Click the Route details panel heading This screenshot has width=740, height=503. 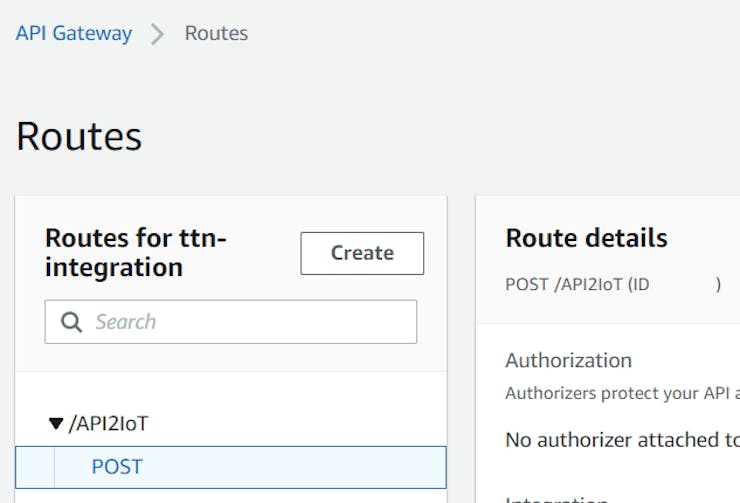pos(586,238)
